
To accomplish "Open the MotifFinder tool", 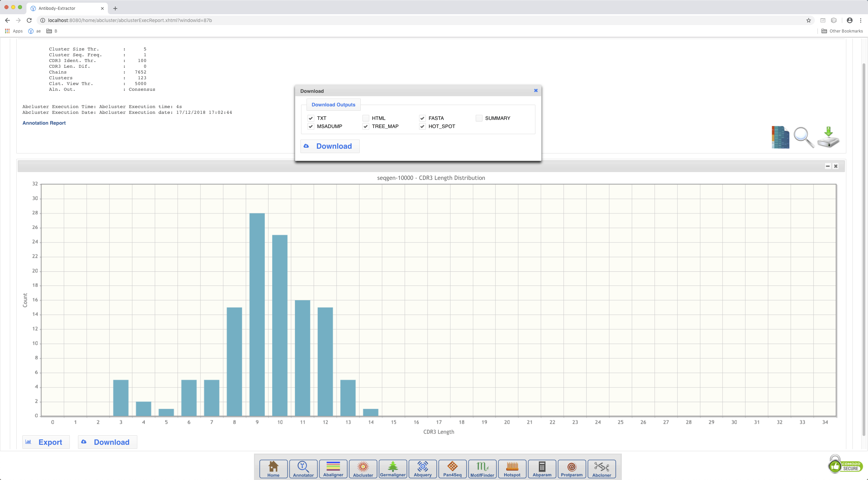I will pyautogui.click(x=482, y=469).
